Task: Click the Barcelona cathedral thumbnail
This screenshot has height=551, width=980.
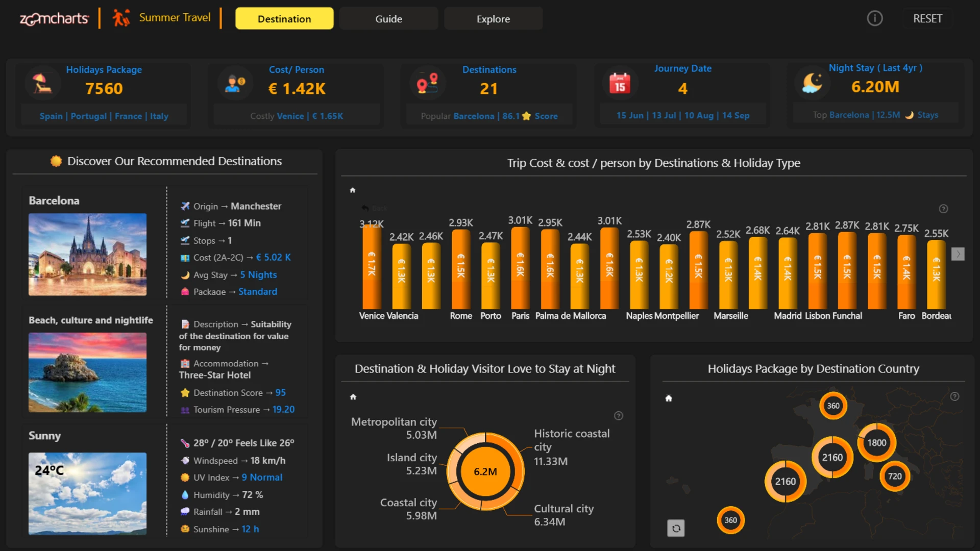Action: point(87,255)
